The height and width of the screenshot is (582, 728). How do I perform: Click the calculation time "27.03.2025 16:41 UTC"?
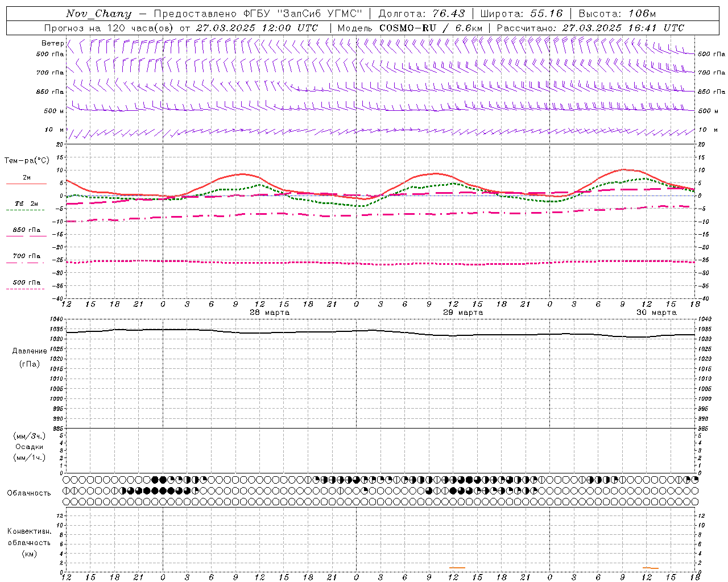(x=623, y=28)
